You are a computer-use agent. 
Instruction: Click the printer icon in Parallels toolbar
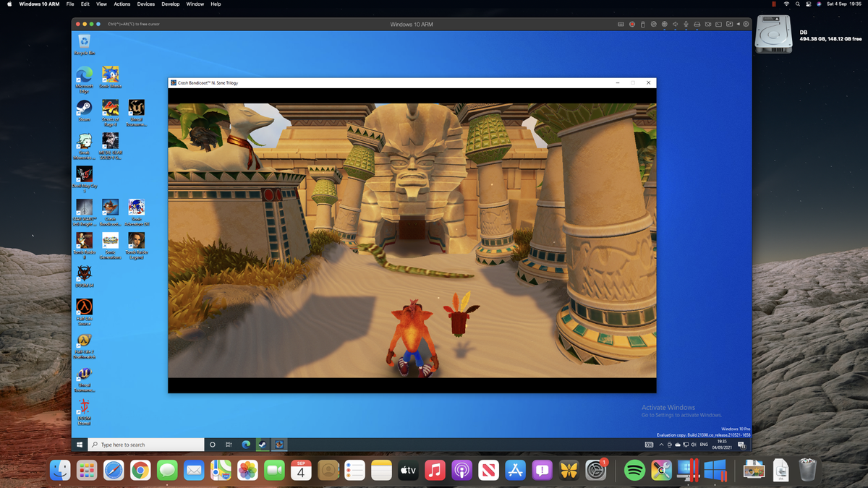697,24
